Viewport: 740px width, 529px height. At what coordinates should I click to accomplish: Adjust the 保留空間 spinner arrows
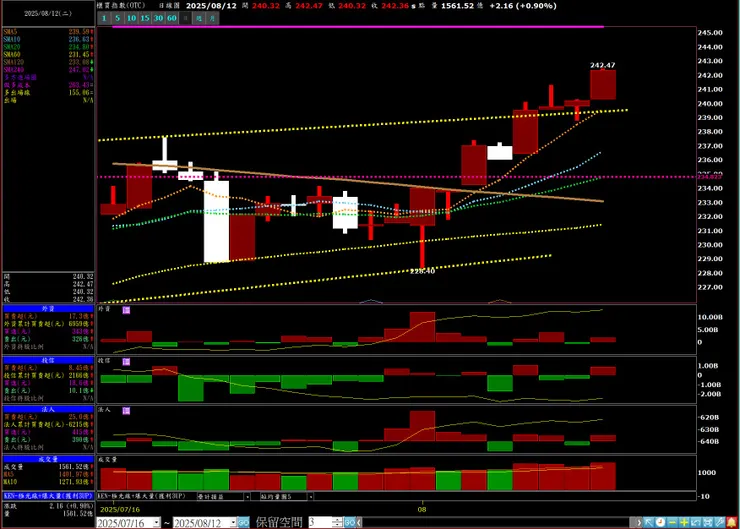tap(337, 523)
